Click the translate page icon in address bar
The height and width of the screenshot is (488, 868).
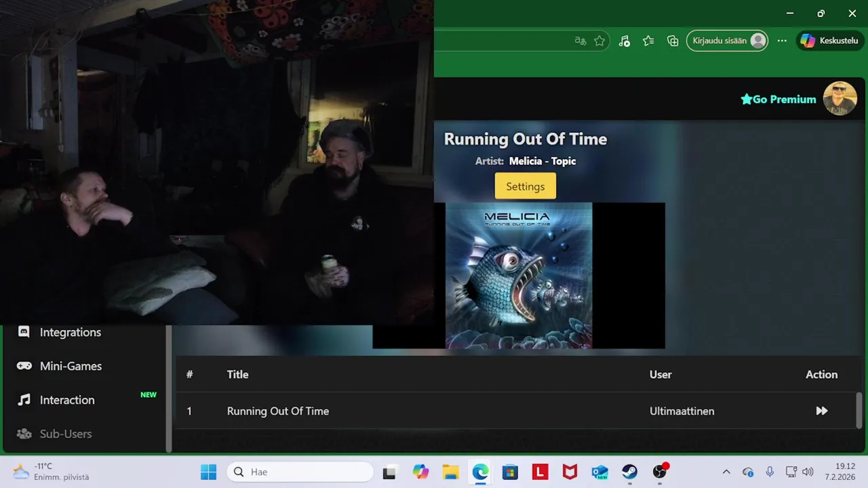point(580,41)
